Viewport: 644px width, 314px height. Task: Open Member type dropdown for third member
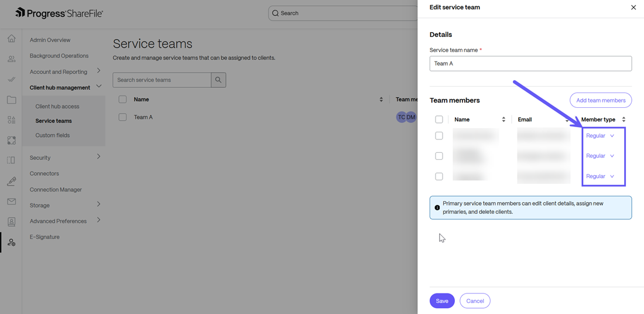coord(600,176)
